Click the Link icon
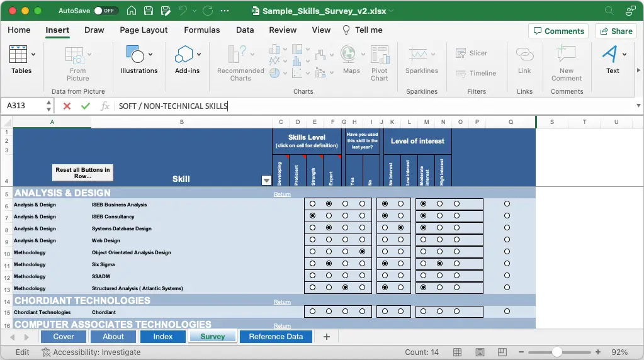This screenshot has height=360, width=644. click(x=524, y=54)
